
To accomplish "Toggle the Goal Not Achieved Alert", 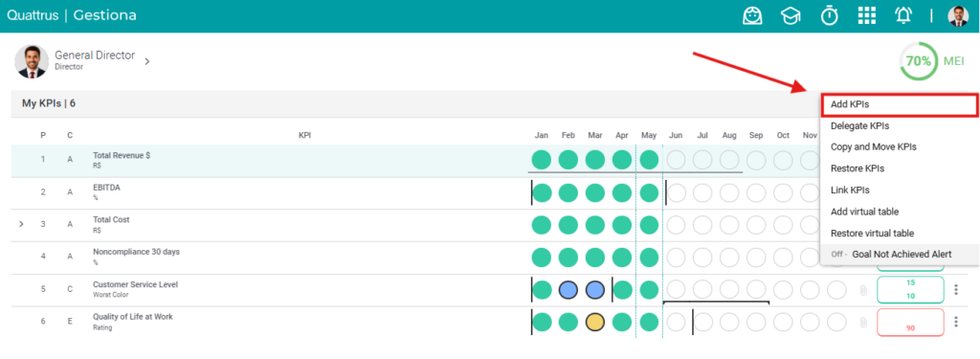I will coord(899,254).
